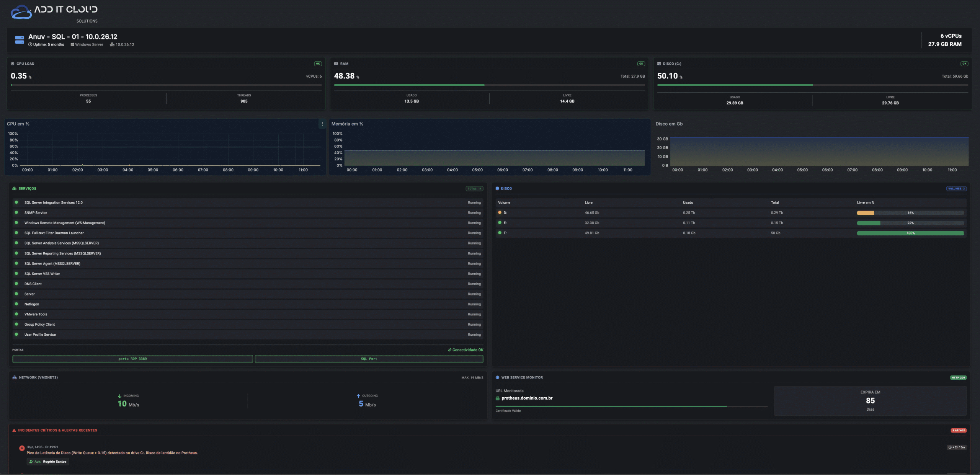Click the DISCO (C:) drive icon
The width and height of the screenshot is (980, 475).
point(659,64)
